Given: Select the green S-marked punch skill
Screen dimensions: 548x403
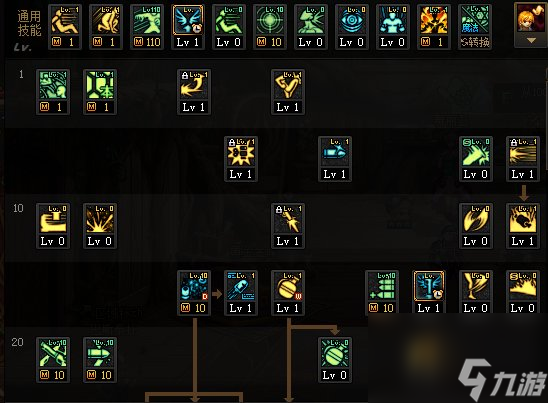Looking at the screenshot, I should tap(476, 159).
